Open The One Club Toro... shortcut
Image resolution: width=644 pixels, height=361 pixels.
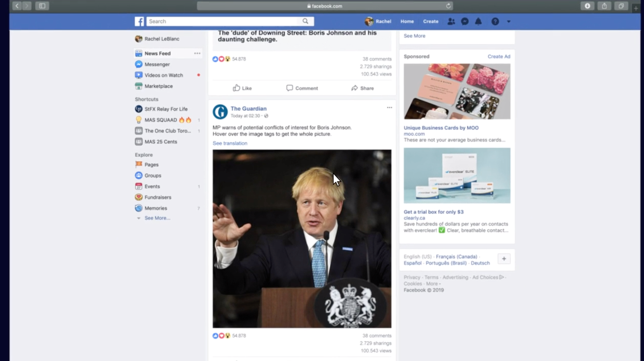coord(163,131)
